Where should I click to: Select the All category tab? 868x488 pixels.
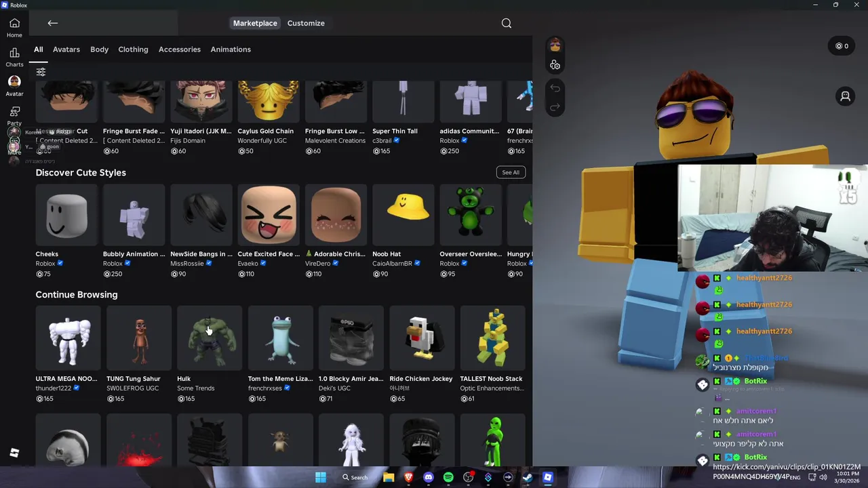[x=39, y=49]
